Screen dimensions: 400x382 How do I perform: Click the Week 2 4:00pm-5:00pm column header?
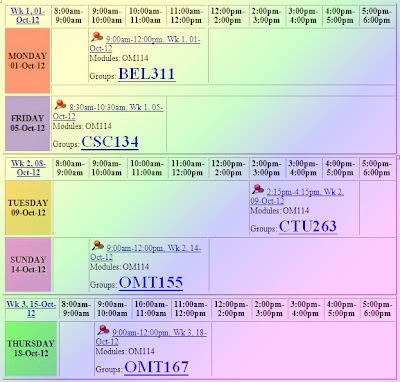pyautogui.click(x=340, y=168)
